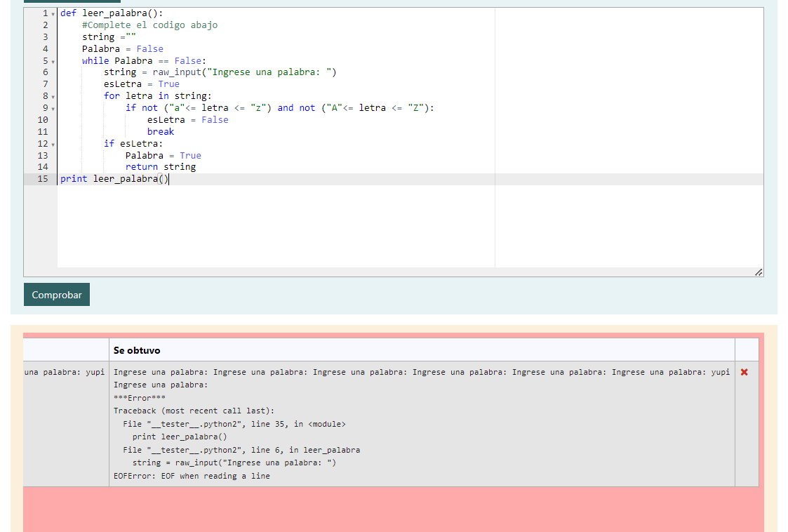
Task: Click the editor resize handle corner
Action: point(758,272)
